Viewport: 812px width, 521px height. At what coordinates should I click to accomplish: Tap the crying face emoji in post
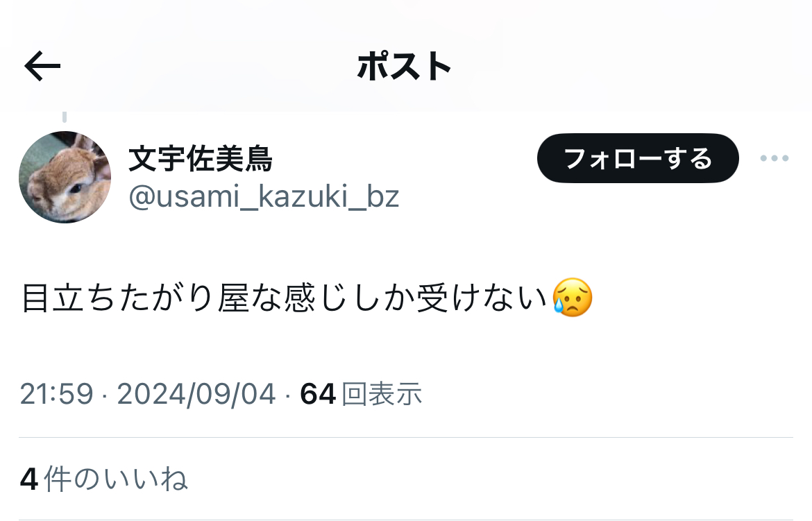pyautogui.click(x=573, y=298)
